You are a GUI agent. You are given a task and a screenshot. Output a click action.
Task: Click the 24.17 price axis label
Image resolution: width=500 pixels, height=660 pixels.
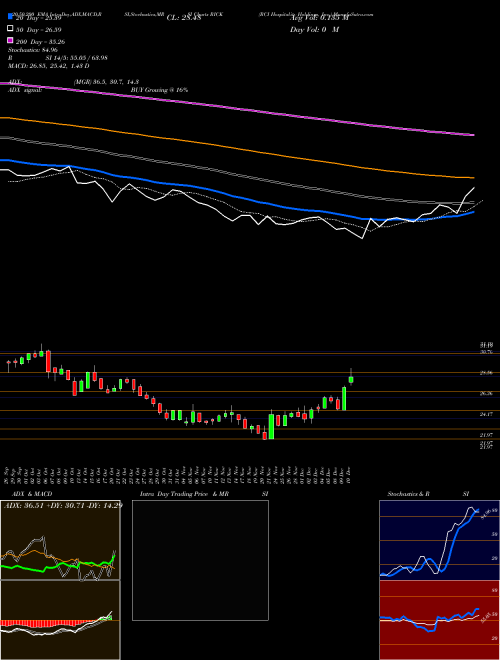coord(486,414)
